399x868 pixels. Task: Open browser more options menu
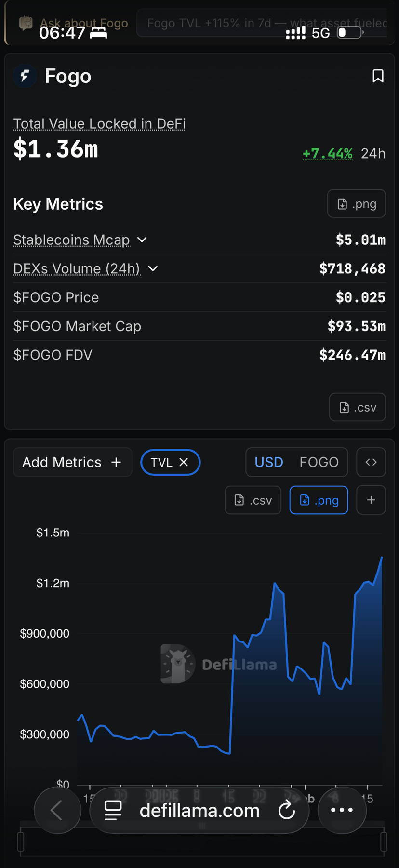342,810
